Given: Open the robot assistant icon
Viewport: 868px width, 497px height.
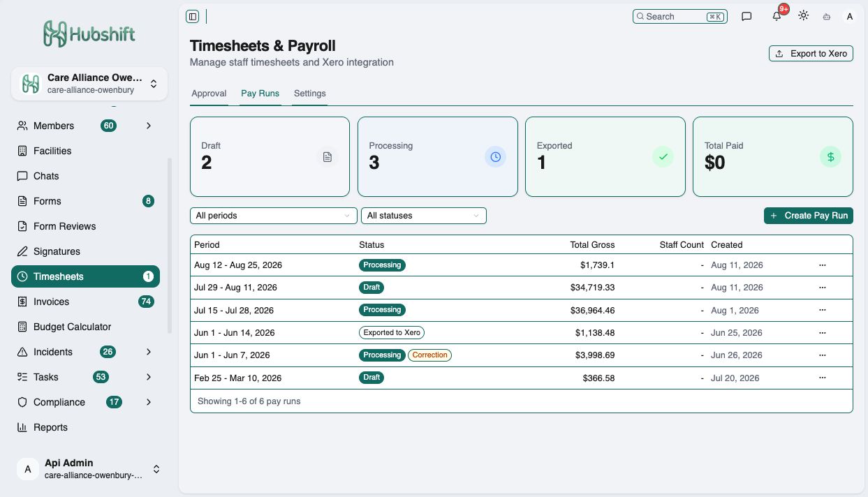Looking at the screenshot, I should click(x=827, y=17).
